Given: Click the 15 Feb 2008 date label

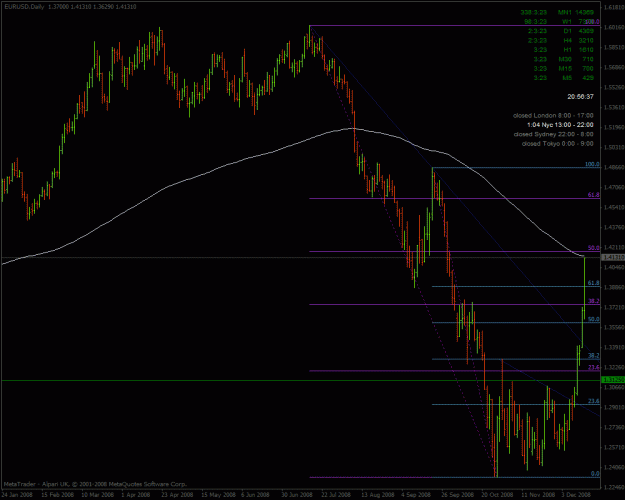Looking at the screenshot, I should point(57,495).
